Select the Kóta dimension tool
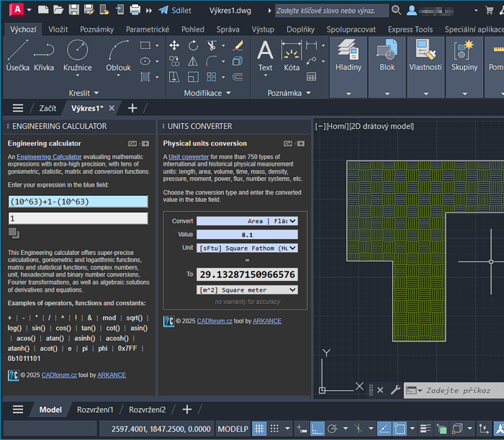Screen dimensions: 504x440 tap(292, 55)
